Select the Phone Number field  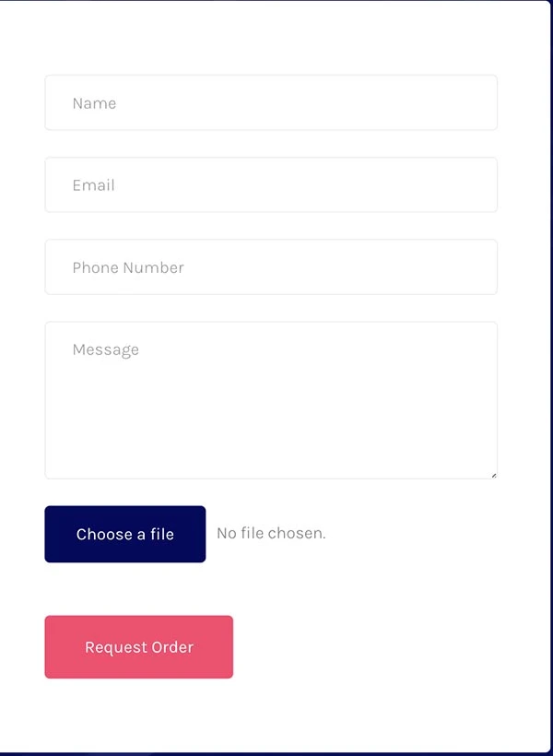click(x=271, y=267)
